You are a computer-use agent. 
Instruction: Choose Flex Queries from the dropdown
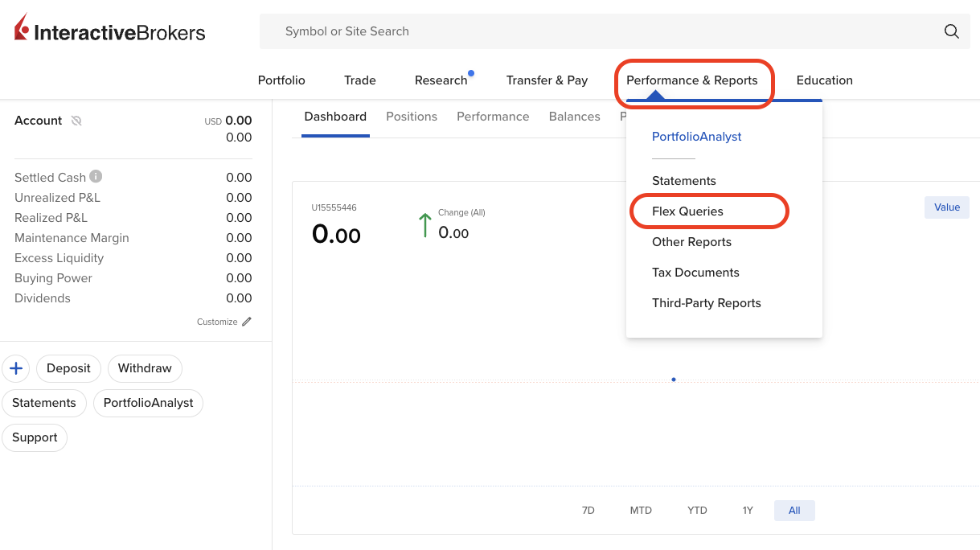point(687,211)
